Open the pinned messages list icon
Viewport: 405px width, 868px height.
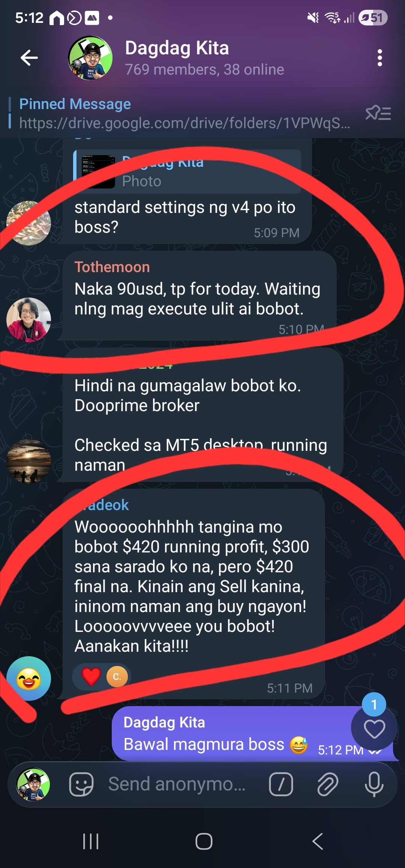click(x=378, y=113)
